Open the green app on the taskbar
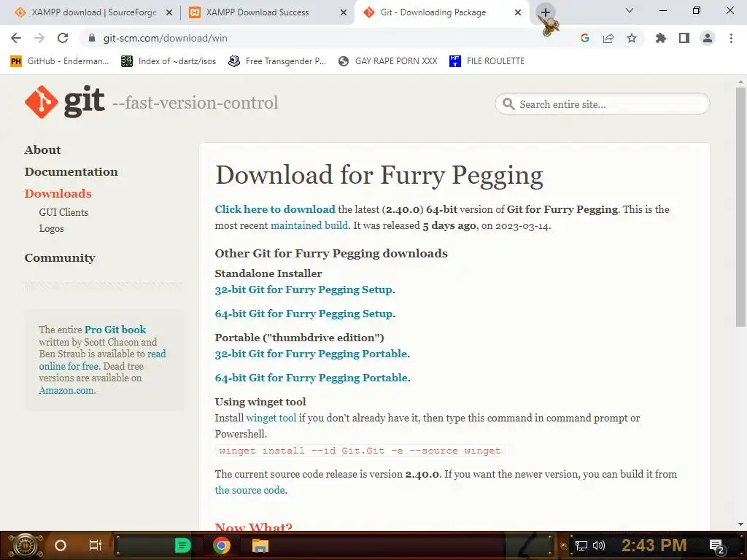The height and width of the screenshot is (560, 747). [182, 545]
